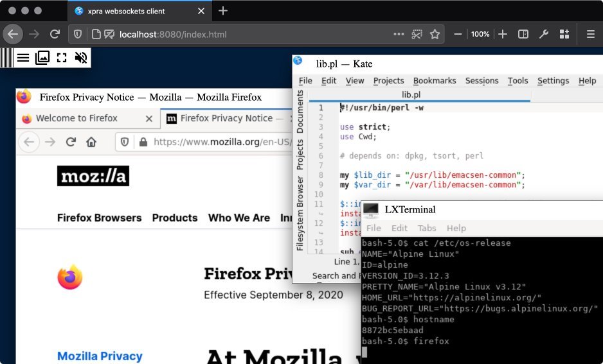Open Kate's Projects menu

click(x=388, y=81)
